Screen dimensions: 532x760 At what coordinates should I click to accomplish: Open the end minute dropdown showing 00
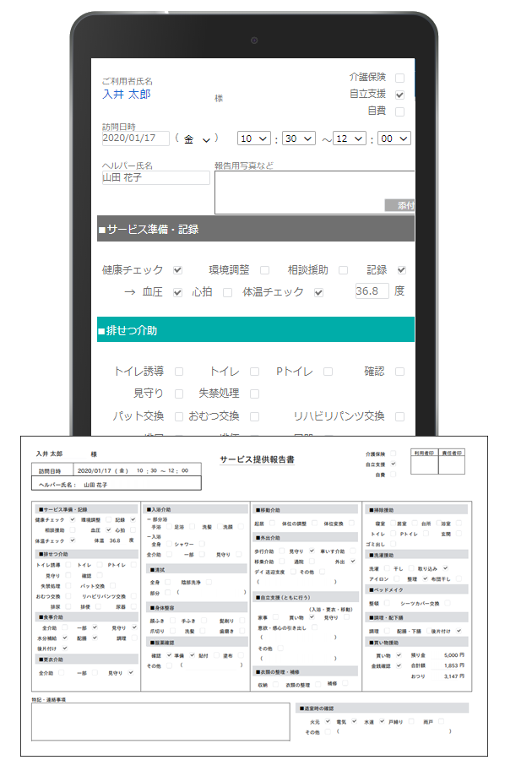[x=394, y=138]
